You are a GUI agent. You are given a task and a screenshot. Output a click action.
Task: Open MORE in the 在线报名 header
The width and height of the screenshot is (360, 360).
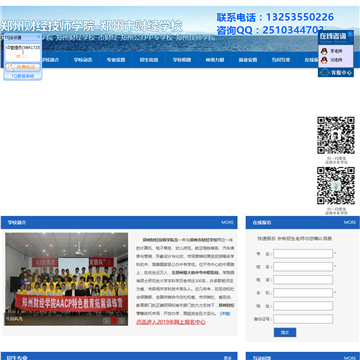pyautogui.click(x=350, y=222)
